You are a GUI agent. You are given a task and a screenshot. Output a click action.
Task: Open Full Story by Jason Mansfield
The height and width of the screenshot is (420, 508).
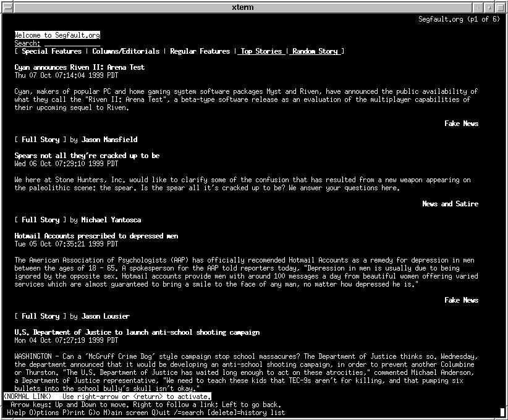41,140
